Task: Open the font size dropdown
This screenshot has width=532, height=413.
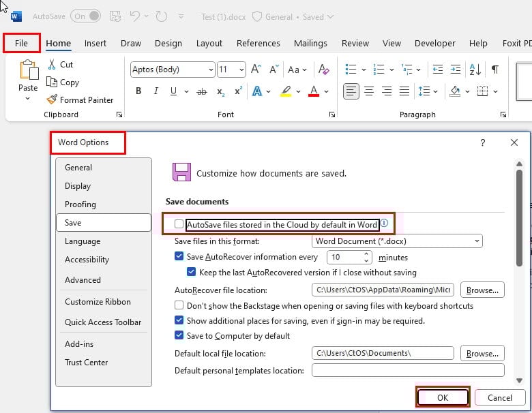Action: pos(241,70)
